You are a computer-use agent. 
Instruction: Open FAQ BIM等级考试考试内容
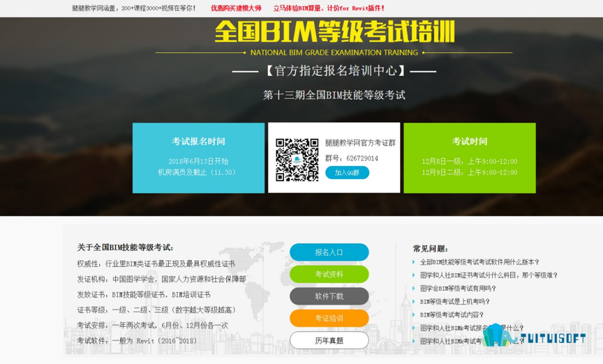coord(452,314)
